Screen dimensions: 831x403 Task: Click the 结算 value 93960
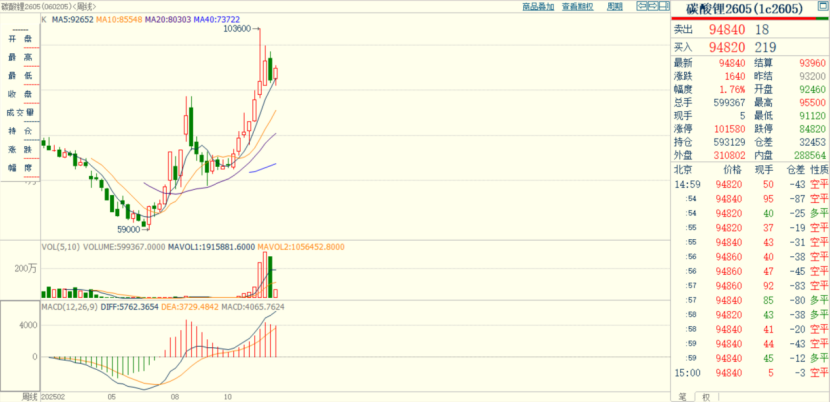[812, 63]
